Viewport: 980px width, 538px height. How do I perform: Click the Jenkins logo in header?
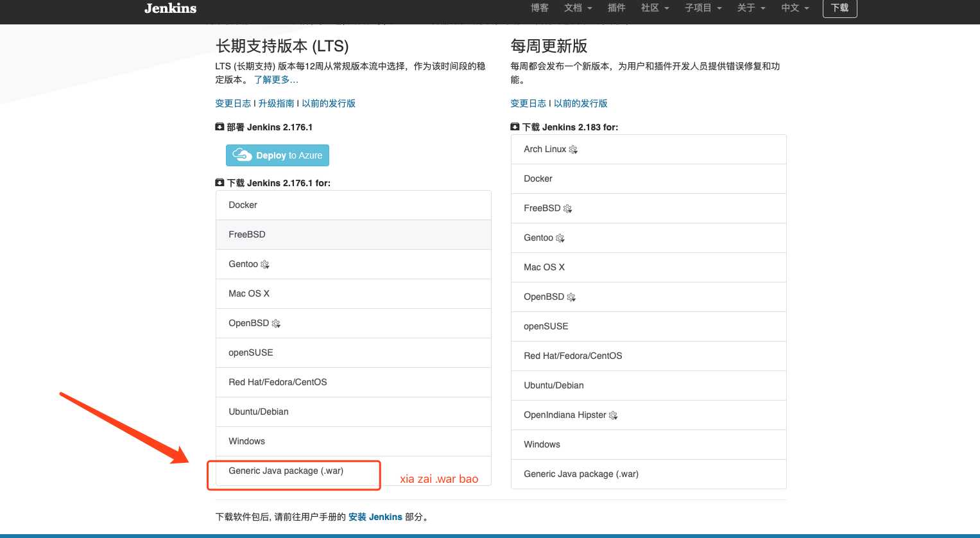[x=170, y=8]
